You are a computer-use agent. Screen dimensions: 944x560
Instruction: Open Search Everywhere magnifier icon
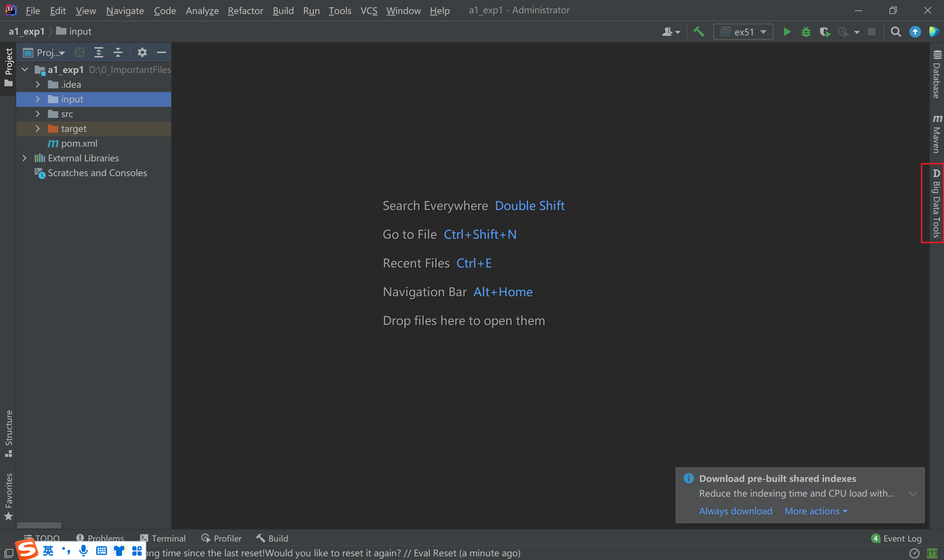point(896,32)
